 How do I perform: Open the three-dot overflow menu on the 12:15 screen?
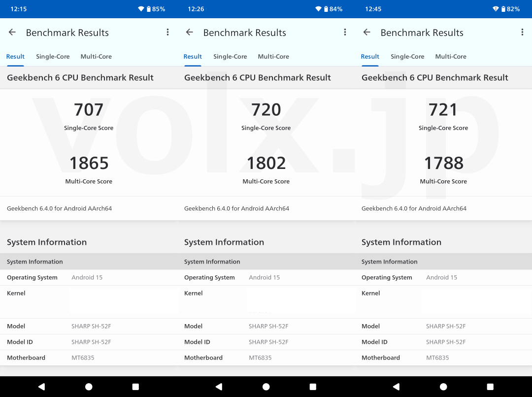[x=167, y=32]
